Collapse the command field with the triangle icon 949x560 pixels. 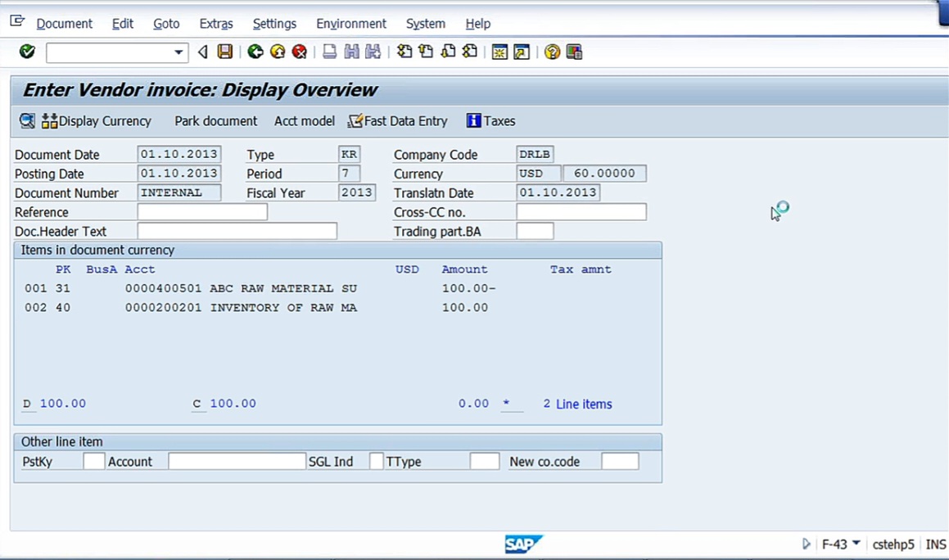203,52
